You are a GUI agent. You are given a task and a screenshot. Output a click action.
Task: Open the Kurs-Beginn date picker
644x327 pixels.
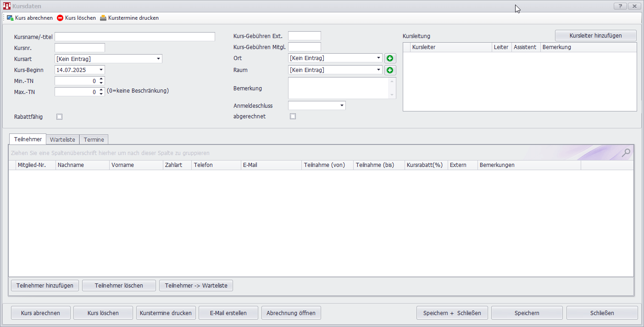click(101, 70)
